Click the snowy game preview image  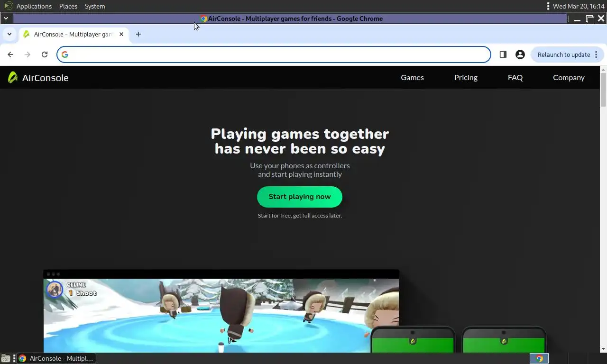221,315
